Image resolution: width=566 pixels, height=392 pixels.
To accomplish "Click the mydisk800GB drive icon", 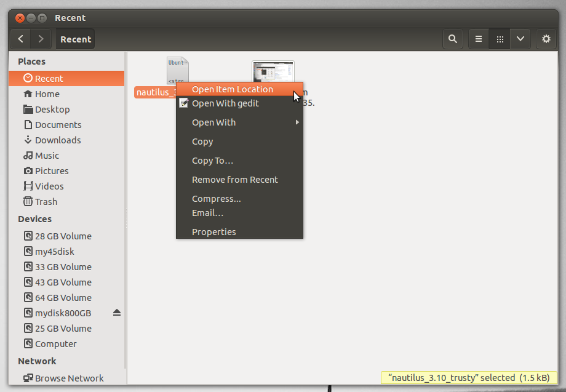I will pos(28,313).
